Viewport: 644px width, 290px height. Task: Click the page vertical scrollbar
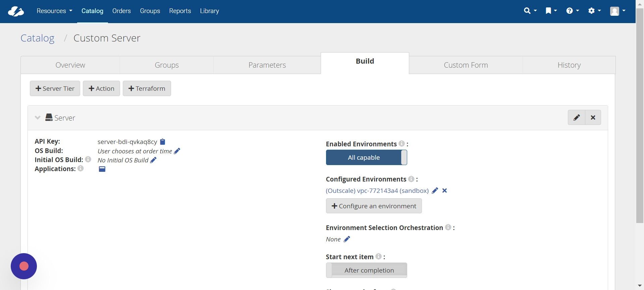point(640,116)
